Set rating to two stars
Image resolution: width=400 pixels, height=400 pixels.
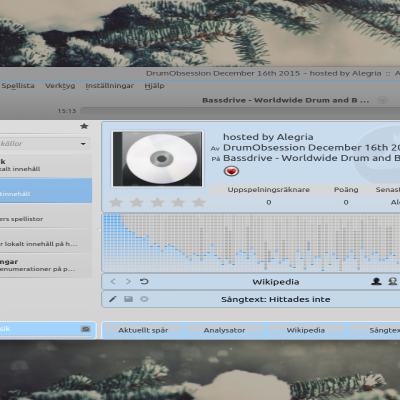pos(137,202)
